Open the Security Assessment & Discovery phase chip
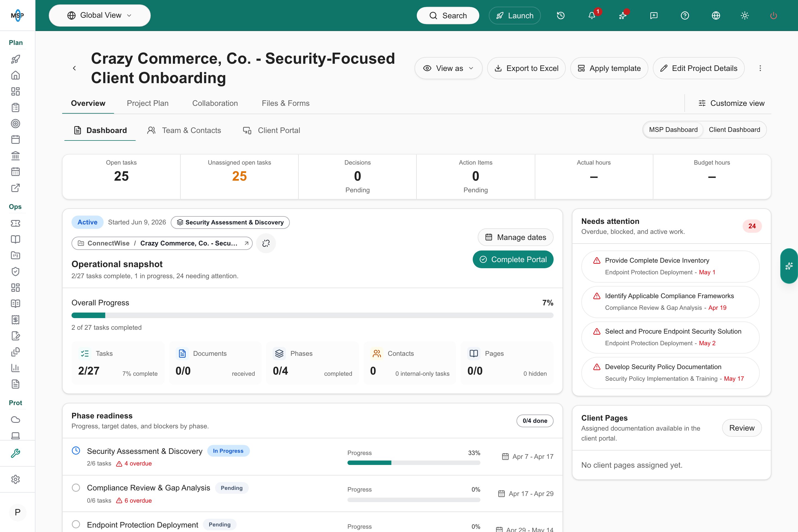The height and width of the screenshot is (532, 798). (230, 222)
